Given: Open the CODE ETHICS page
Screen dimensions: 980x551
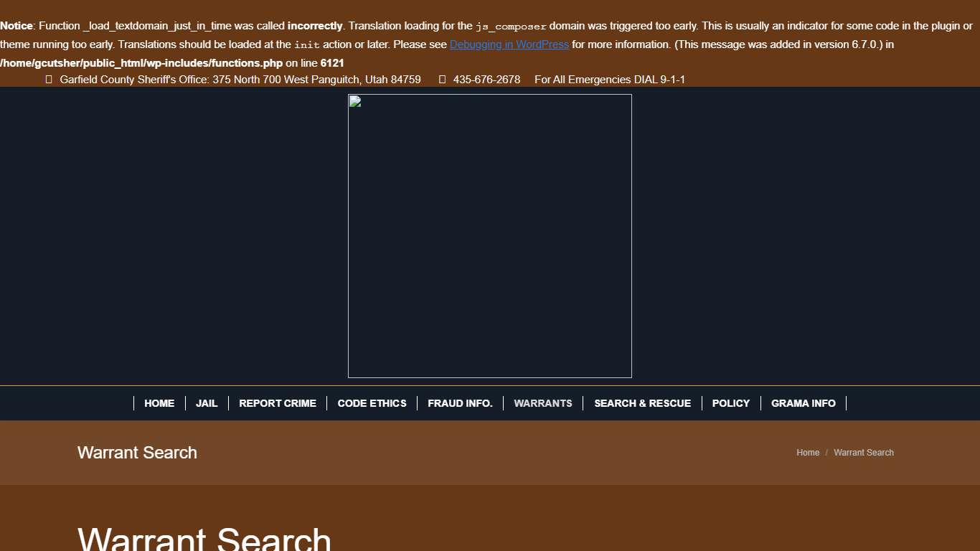Looking at the screenshot, I should (x=372, y=403).
